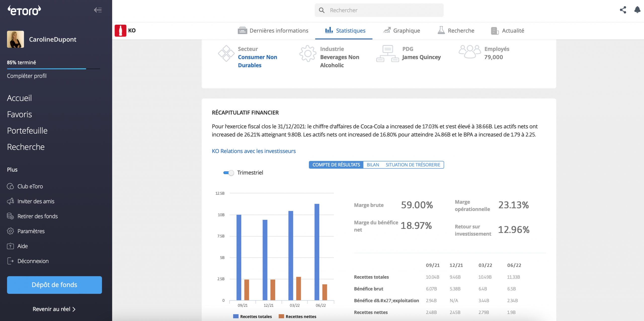
Task: Open Consumer Non Durables sector link
Action: [258, 61]
